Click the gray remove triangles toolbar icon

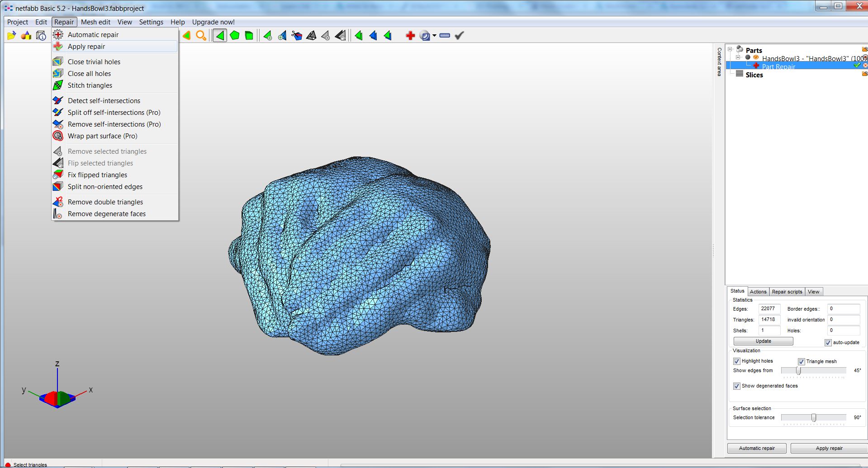tap(326, 35)
